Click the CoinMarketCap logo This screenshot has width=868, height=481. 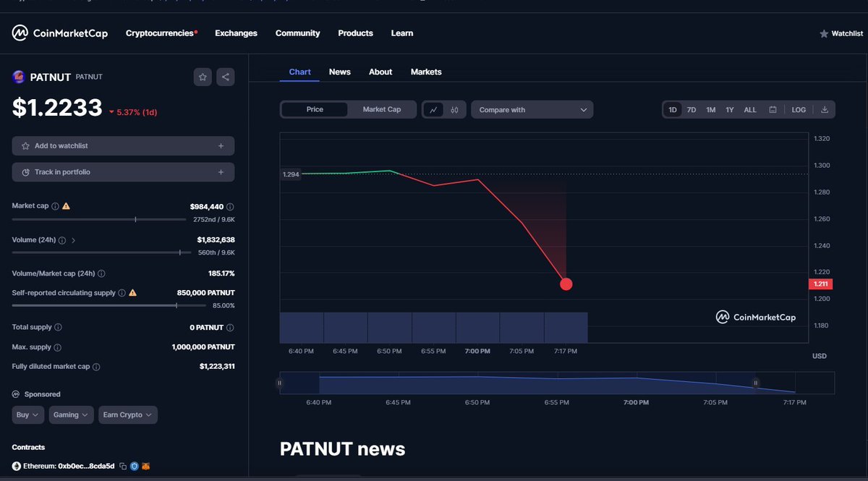click(x=59, y=33)
